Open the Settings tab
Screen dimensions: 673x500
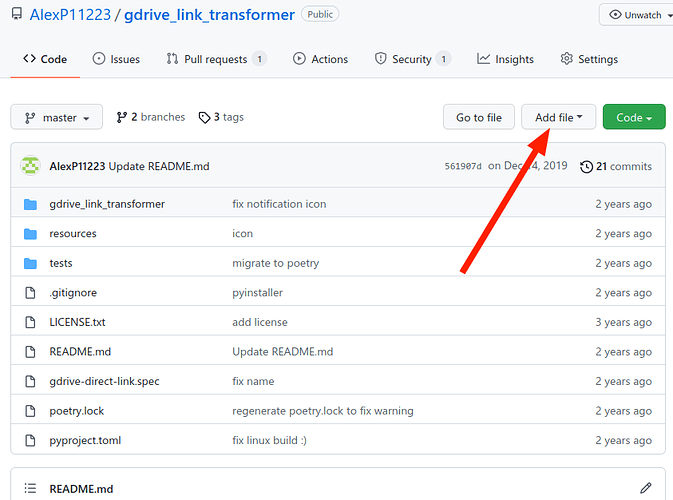pos(589,59)
